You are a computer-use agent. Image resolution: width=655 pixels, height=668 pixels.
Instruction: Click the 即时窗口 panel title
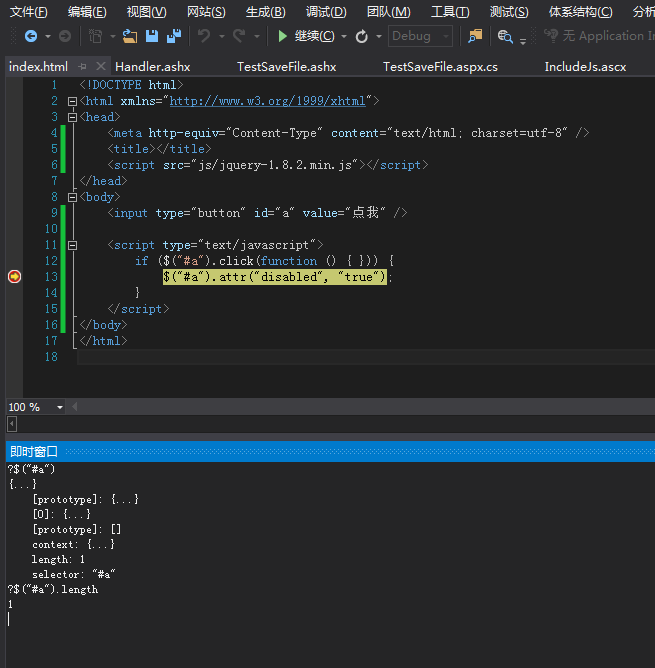(x=34, y=452)
